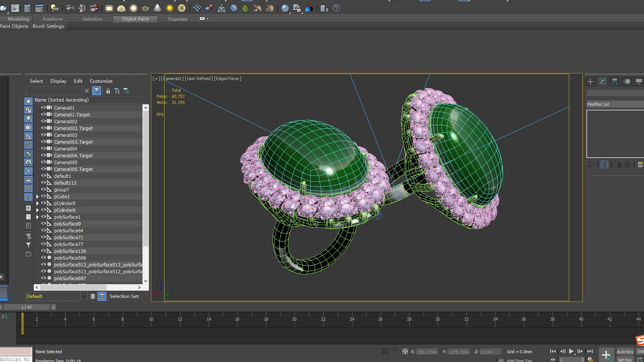Click the remove modifier trash icon
This screenshot has width=644, height=362.
tap(627, 165)
